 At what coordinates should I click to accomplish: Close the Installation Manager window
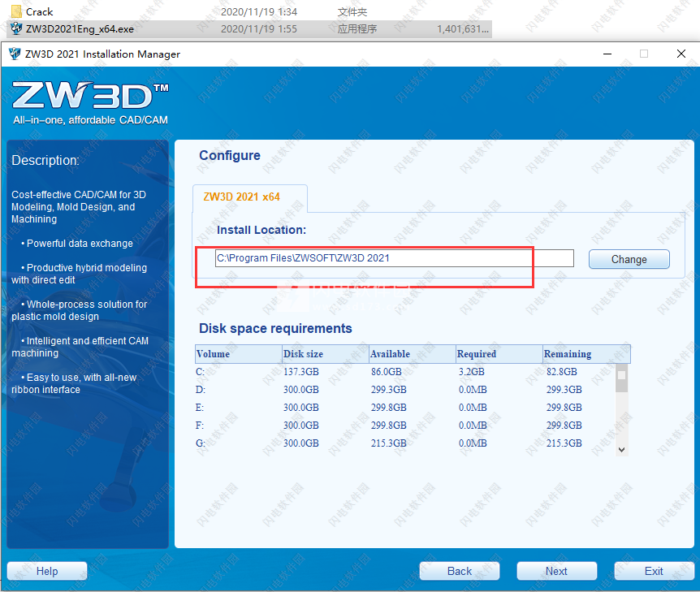pos(681,54)
